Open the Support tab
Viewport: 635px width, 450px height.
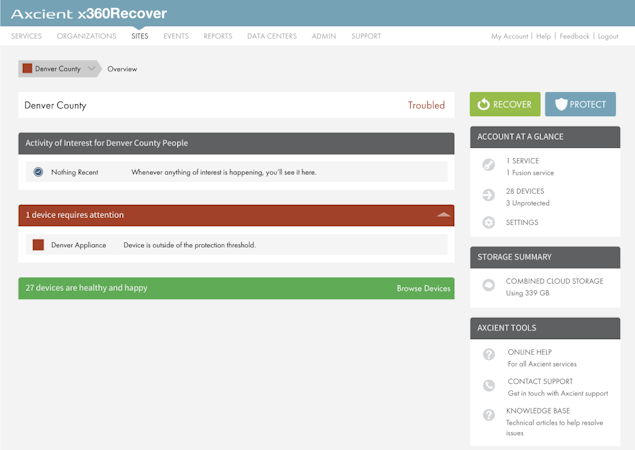pos(366,36)
